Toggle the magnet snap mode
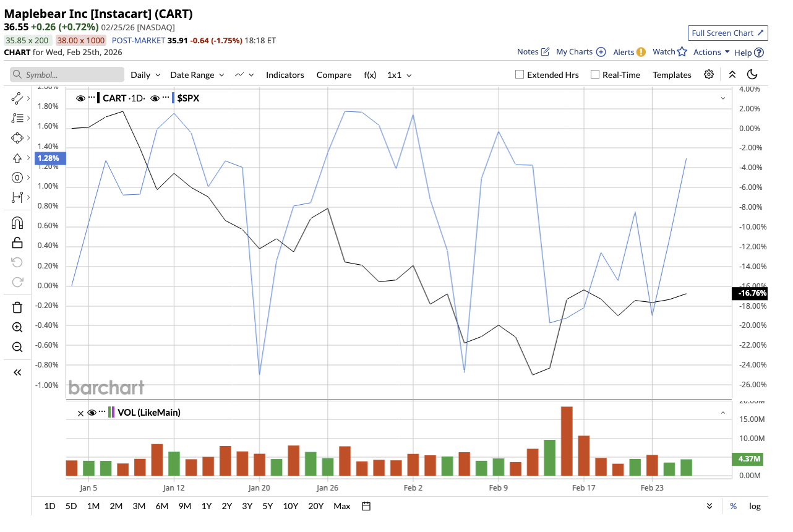 tap(17, 223)
